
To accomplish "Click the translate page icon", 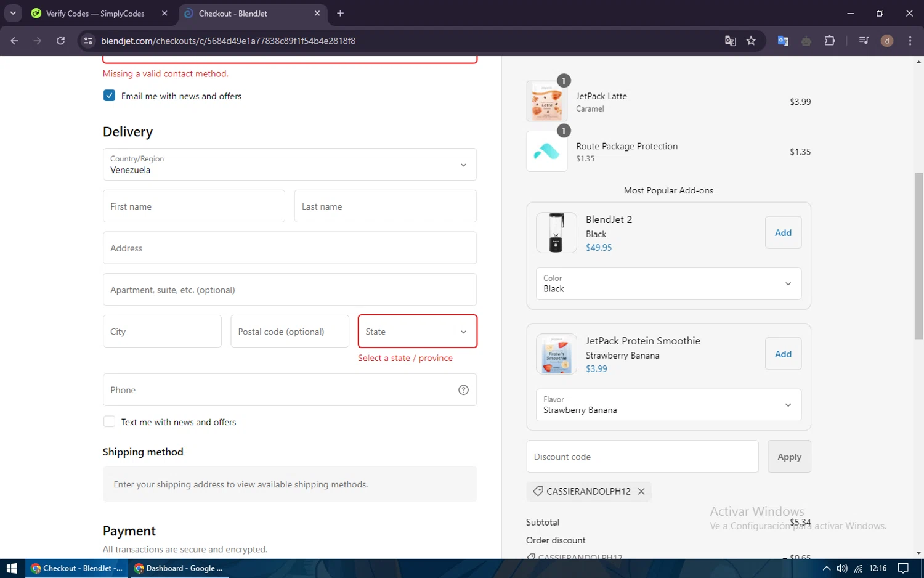I will point(731,41).
